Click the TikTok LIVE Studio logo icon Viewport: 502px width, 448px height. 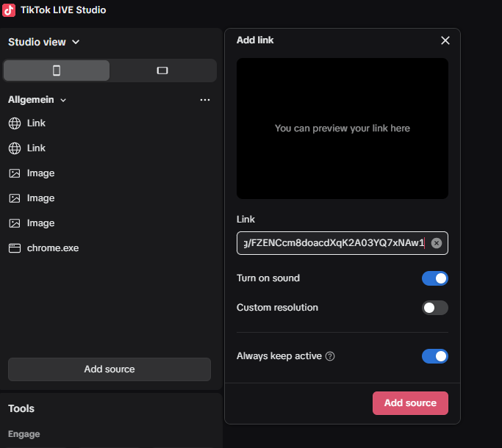pyautogui.click(x=9, y=10)
